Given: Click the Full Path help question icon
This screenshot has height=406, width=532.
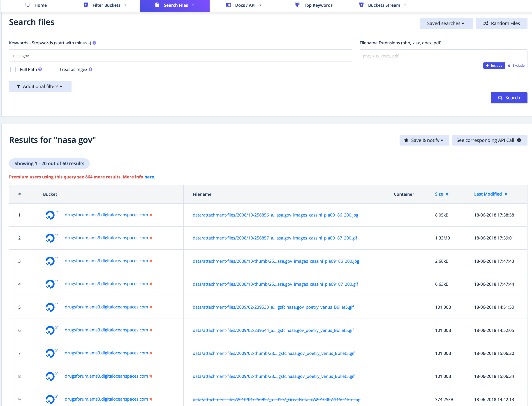Looking at the screenshot, I should click(x=40, y=69).
